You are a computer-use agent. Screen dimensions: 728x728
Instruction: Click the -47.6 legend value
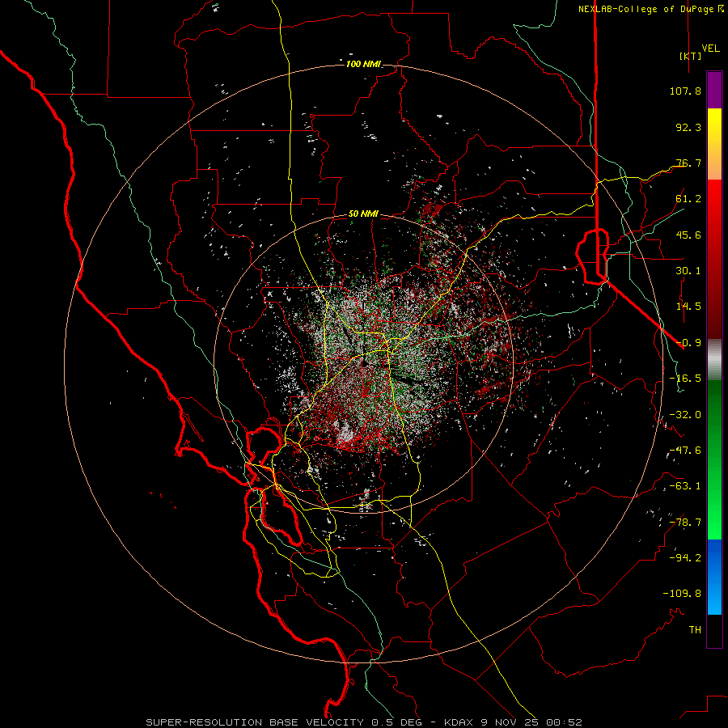[x=685, y=451]
